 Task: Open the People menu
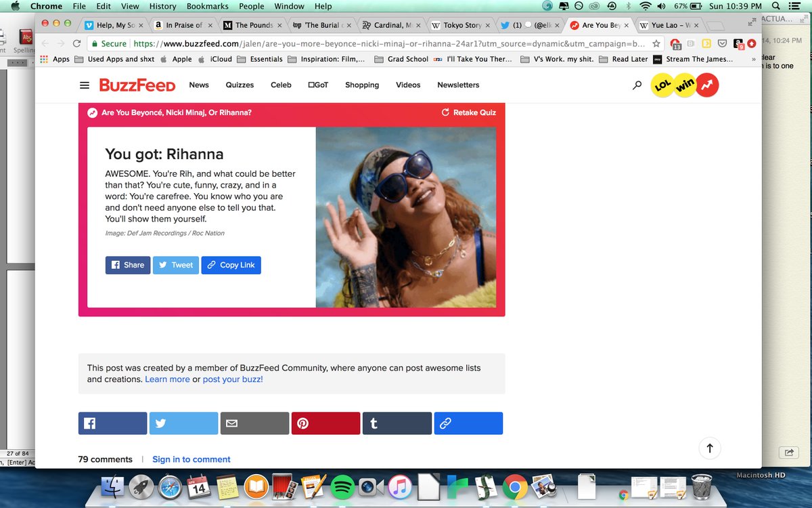pos(251,6)
